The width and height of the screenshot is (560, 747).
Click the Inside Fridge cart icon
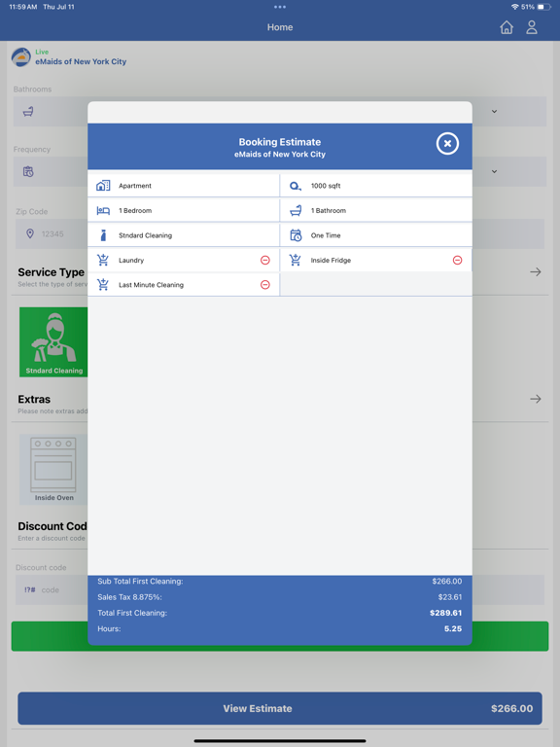(296, 260)
